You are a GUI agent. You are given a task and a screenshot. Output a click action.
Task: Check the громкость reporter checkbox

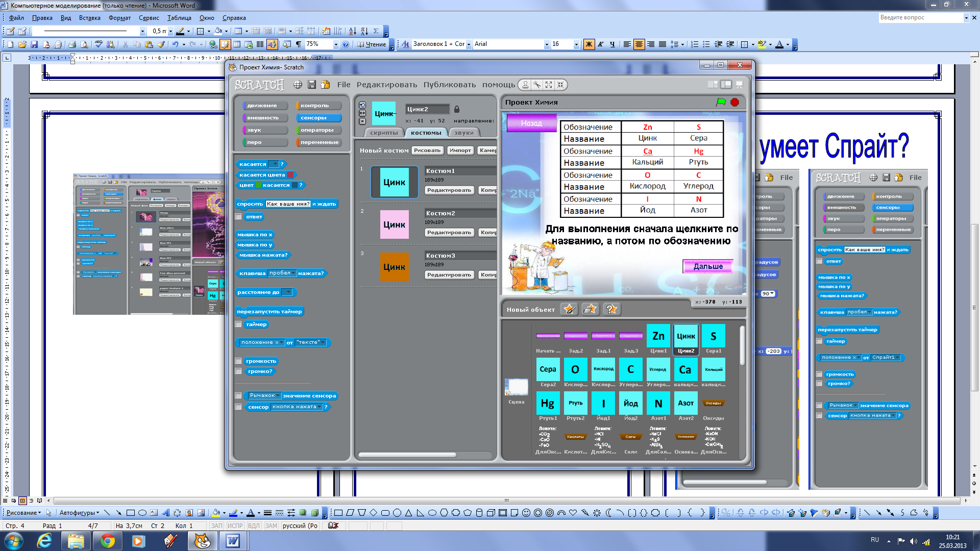click(x=238, y=361)
